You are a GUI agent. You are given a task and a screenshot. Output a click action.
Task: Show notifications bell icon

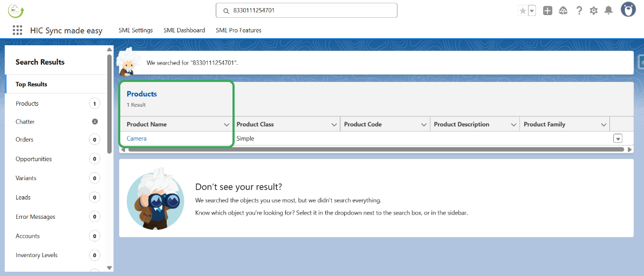(x=608, y=11)
